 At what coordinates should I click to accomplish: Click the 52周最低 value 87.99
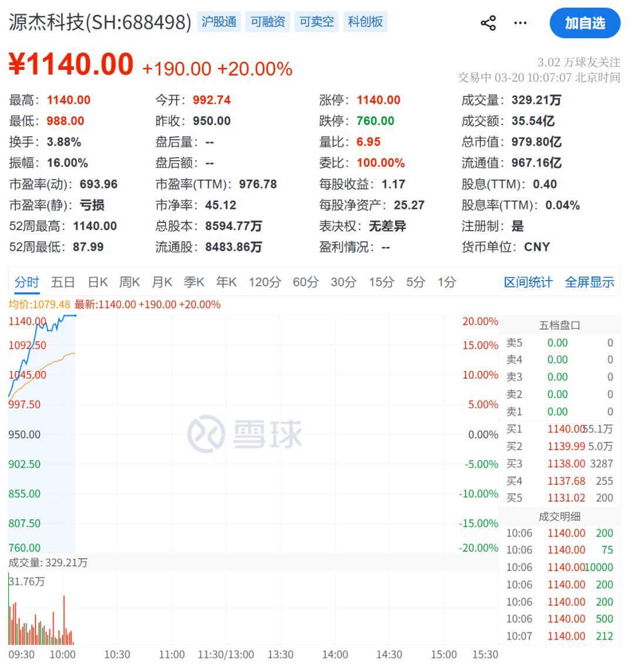point(88,247)
